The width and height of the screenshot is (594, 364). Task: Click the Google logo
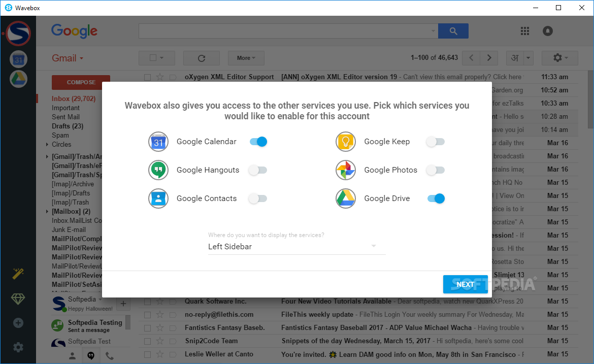pos(74,31)
